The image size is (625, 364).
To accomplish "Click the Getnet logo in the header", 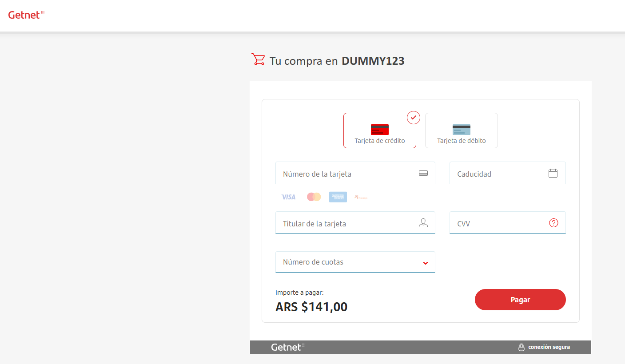I will pyautogui.click(x=26, y=15).
